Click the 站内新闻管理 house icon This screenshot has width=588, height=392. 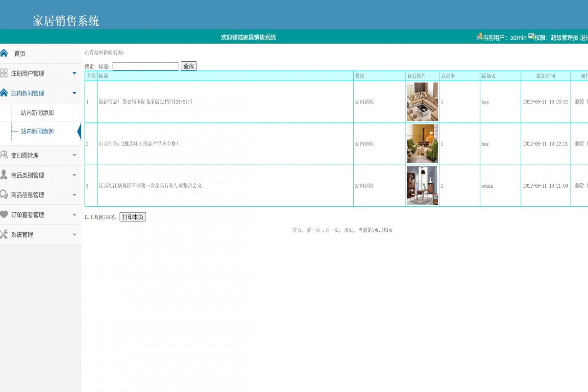[x=4, y=93]
